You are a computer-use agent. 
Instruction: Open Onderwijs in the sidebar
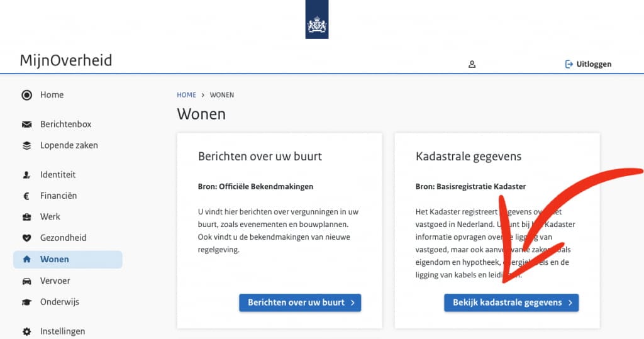coord(60,302)
